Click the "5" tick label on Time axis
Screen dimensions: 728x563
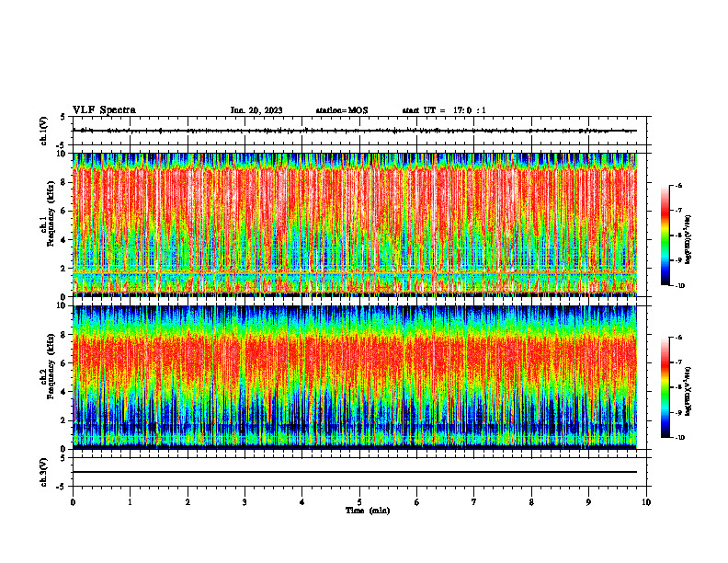tap(359, 502)
